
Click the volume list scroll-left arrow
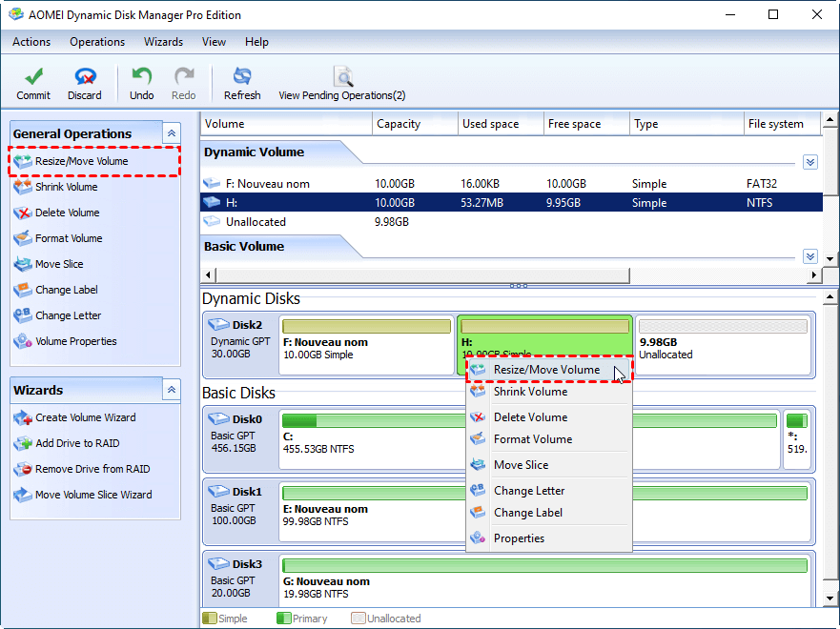click(x=208, y=275)
